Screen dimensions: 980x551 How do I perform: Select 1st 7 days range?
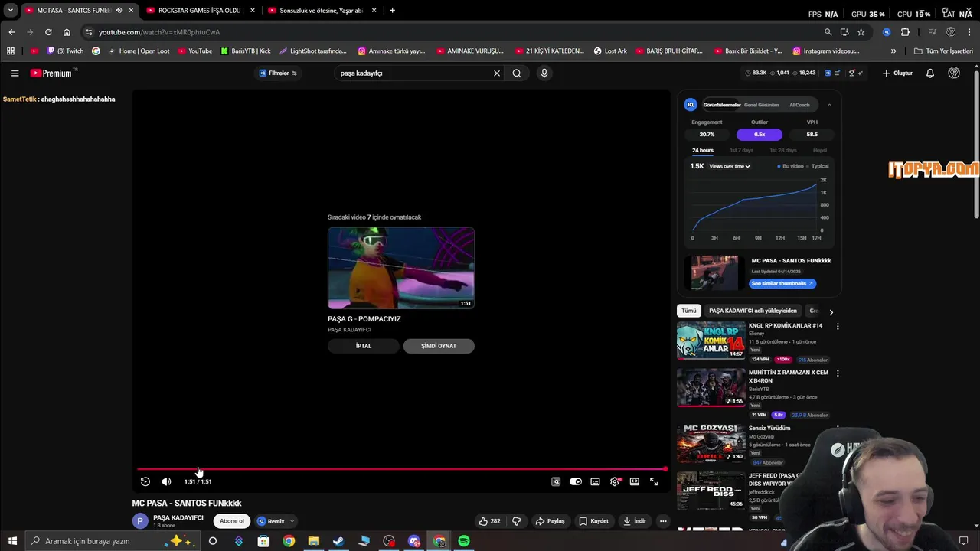pyautogui.click(x=742, y=151)
